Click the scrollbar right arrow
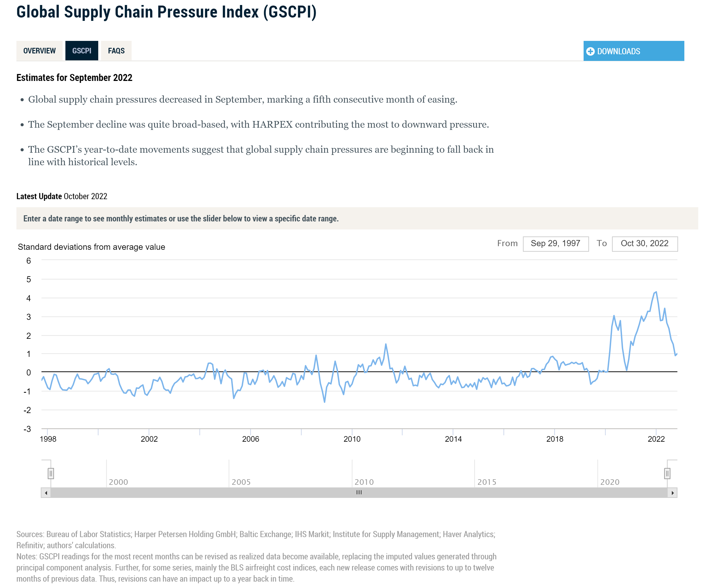The image size is (708, 588). coord(672,493)
